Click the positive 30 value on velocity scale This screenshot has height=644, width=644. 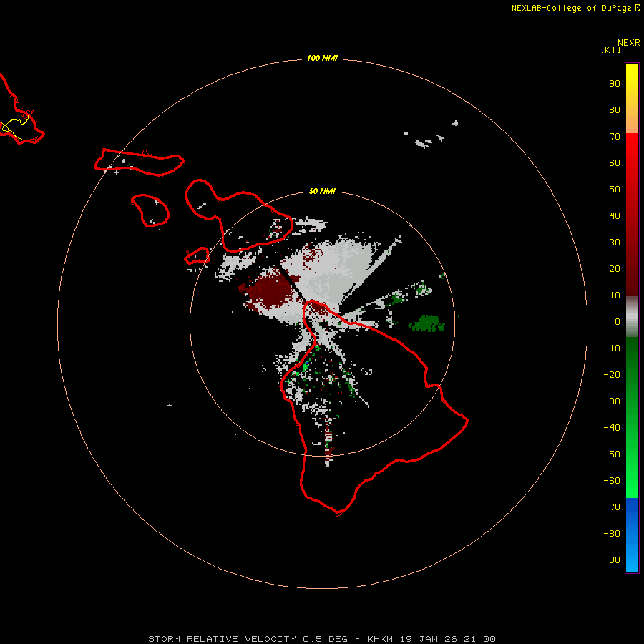click(615, 243)
